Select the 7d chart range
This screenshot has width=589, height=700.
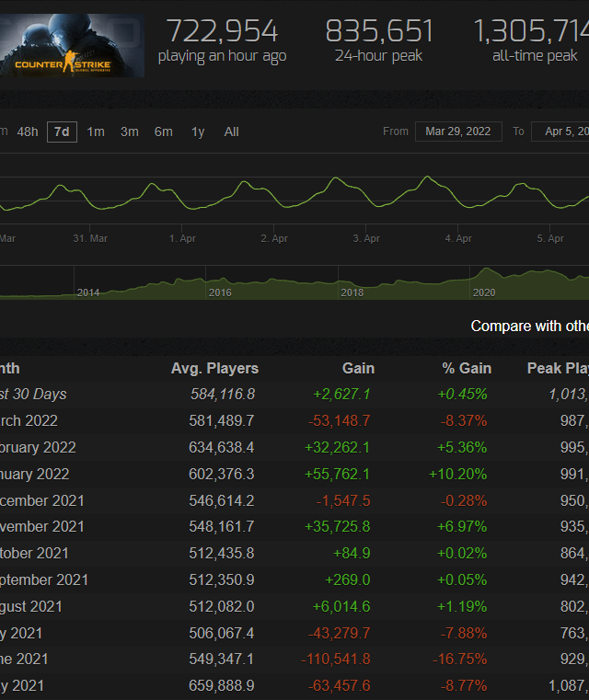coord(62,132)
